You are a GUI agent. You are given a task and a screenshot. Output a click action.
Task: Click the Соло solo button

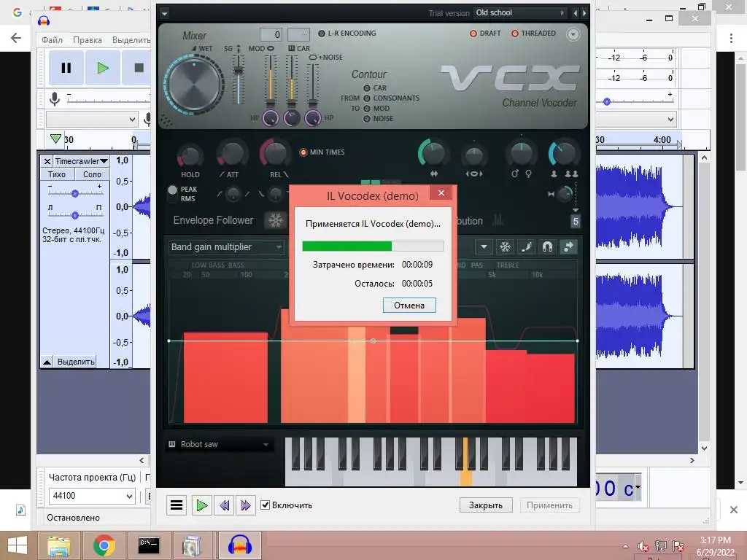[x=92, y=174]
